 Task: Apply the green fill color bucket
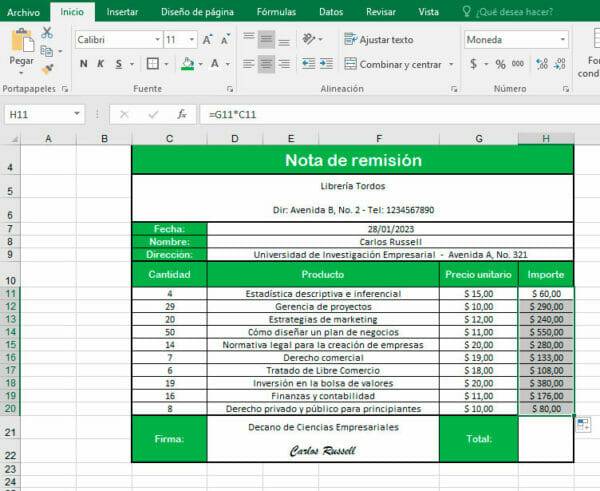pyautogui.click(x=188, y=64)
